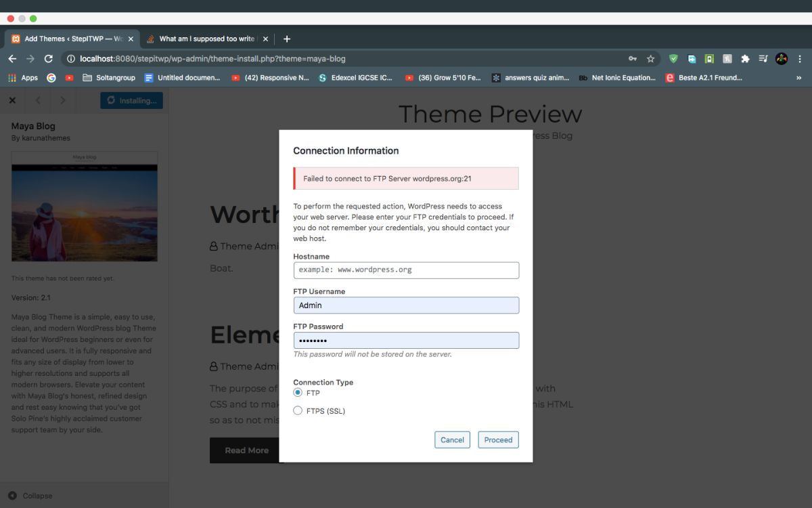Open the Chrome extensions puzzle icon

pos(746,59)
